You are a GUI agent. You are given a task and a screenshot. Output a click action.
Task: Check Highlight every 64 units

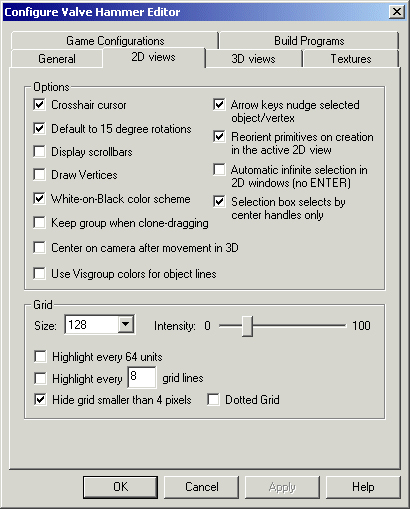pos(40,356)
